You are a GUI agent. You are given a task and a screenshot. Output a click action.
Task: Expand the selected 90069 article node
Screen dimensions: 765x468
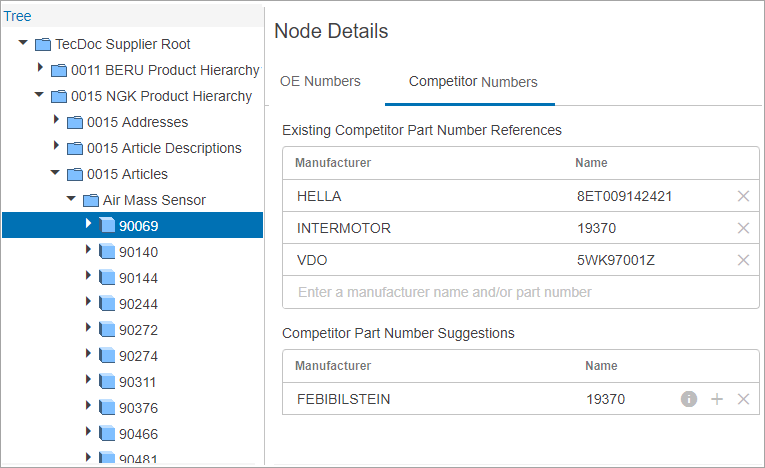coord(88,224)
